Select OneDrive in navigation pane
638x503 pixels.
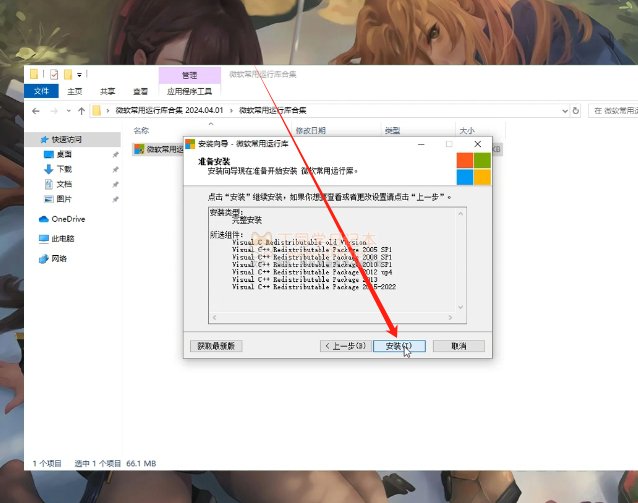(68, 219)
